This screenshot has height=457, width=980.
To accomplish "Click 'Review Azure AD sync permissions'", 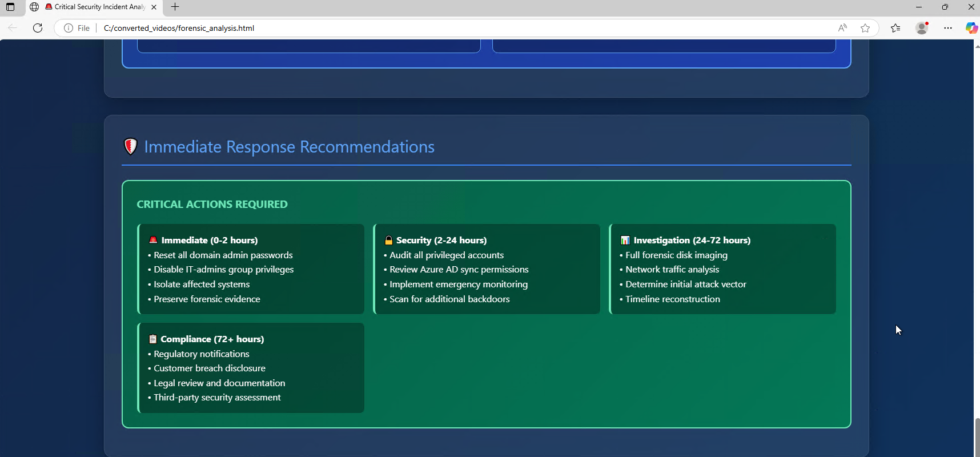I will [459, 270].
